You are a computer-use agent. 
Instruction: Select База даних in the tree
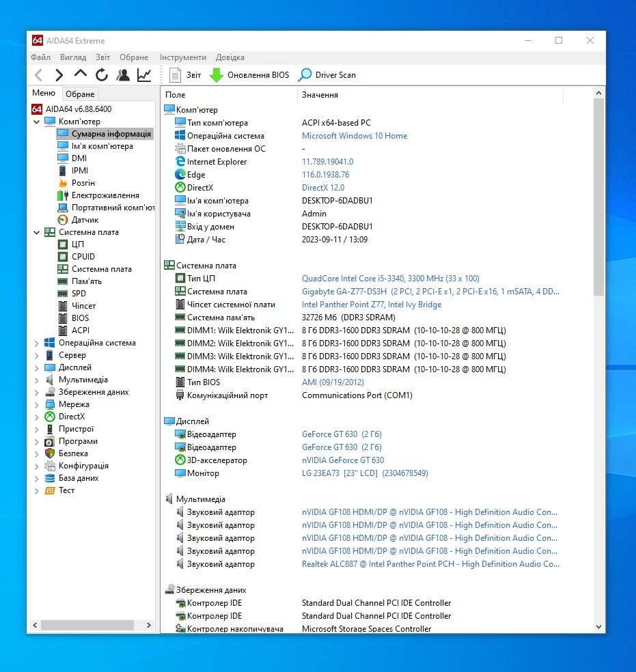coord(79,478)
